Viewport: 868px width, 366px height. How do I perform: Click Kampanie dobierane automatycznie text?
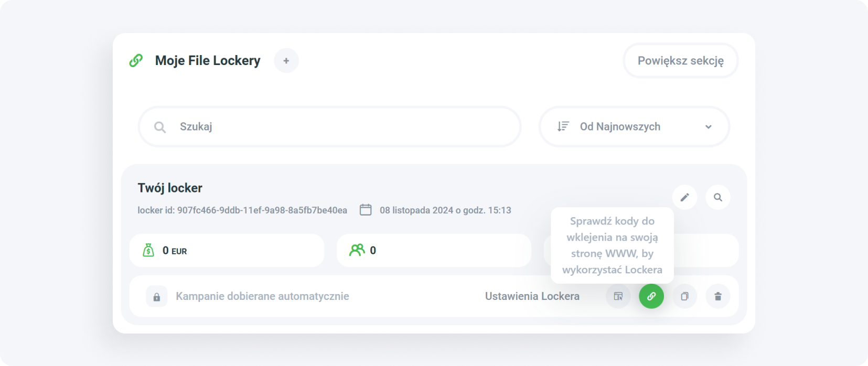262,296
